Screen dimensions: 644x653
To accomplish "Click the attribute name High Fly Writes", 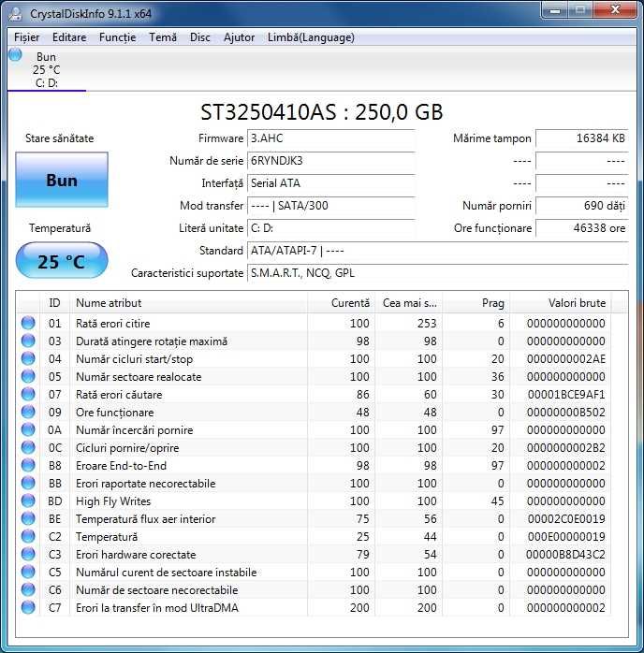I will click(x=113, y=501).
